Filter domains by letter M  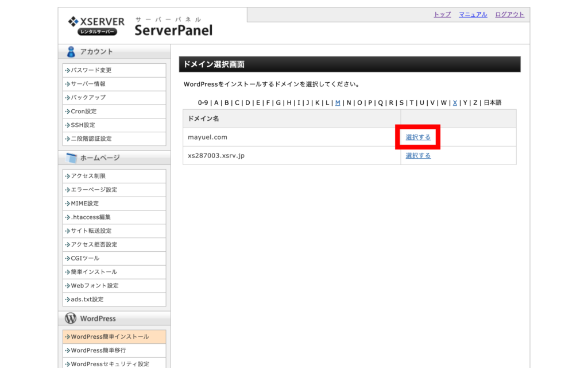click(338, 103)
